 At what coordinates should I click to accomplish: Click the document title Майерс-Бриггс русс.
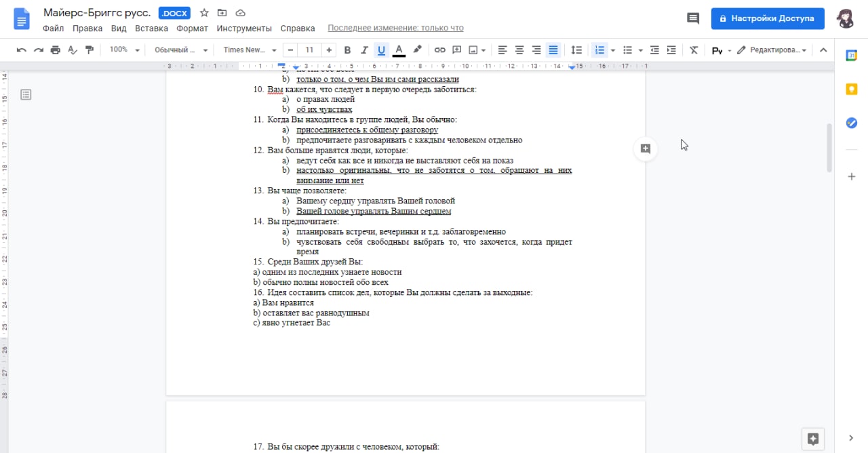(x=97, y=13)
